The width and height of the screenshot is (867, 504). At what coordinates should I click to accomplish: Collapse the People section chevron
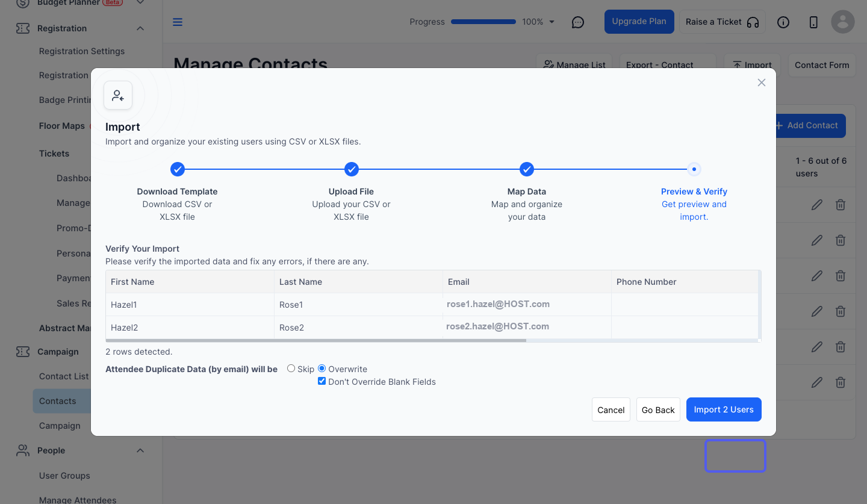pyautogui.click(x=140, y=450)
